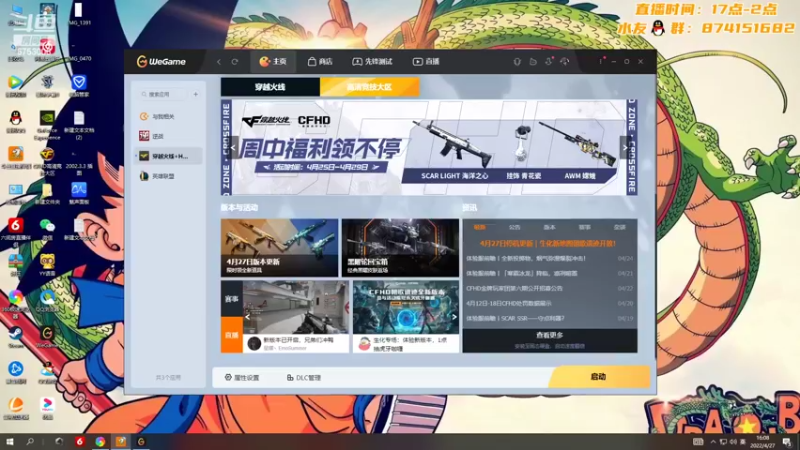Image resolution: width=800 pixels, height=450 pixels.
Task: Open the QQ penguin desktop icon
Action: [16, 121]
